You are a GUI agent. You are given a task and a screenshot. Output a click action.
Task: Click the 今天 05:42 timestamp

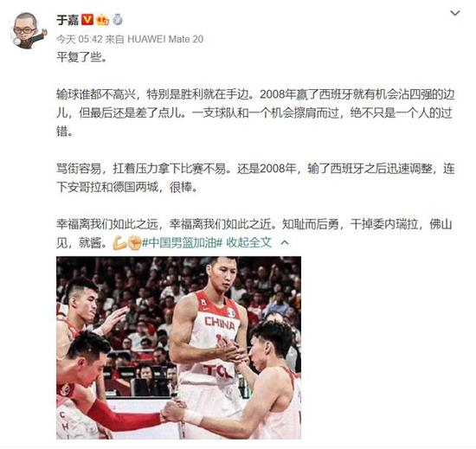click(80, 39)
